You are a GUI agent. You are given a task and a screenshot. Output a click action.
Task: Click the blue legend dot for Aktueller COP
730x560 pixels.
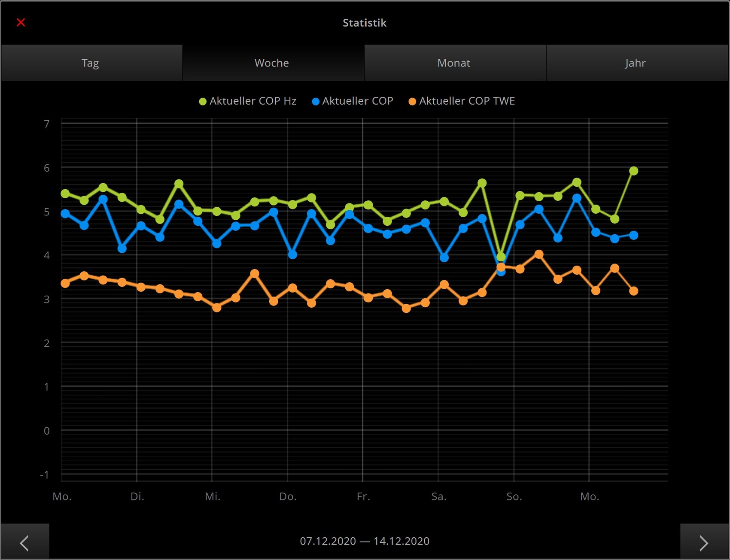click(316, 102)
